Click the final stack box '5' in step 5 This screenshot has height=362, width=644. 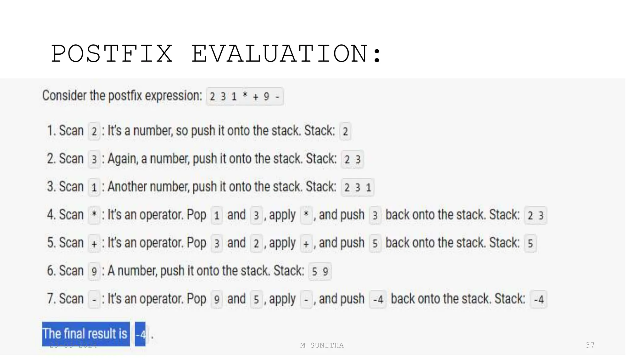[530, 244]
